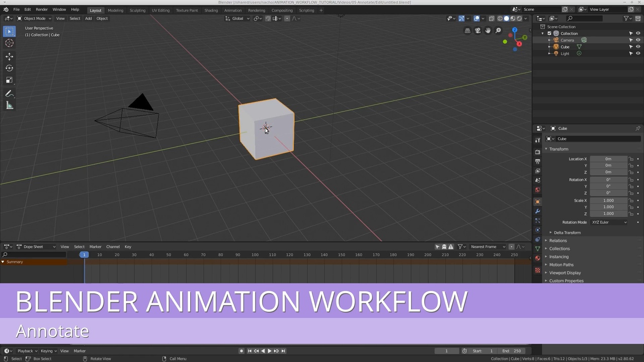This screenshot has width=644, height=362.
Task: Open the Material properties tab
Action: (537, 258)
